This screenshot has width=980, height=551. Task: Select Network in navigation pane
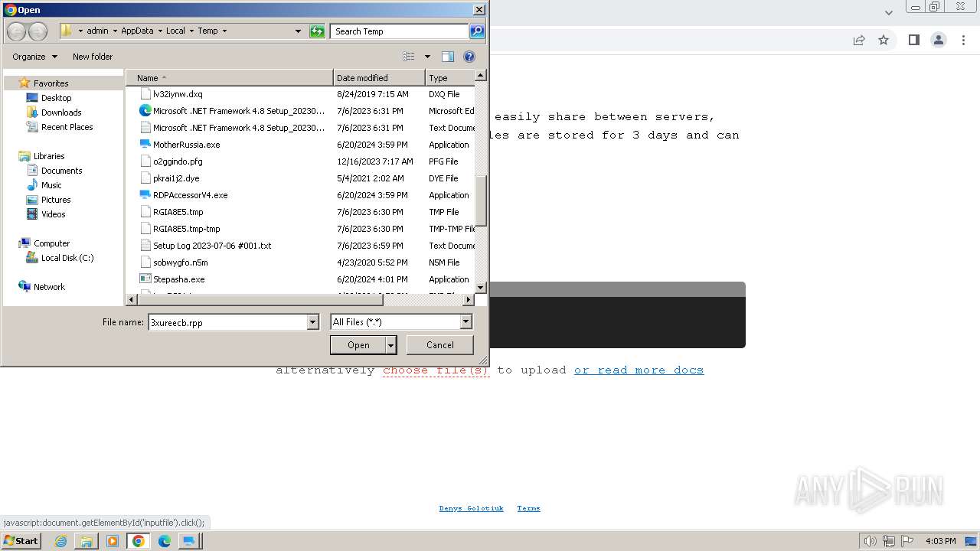[49, 287]
